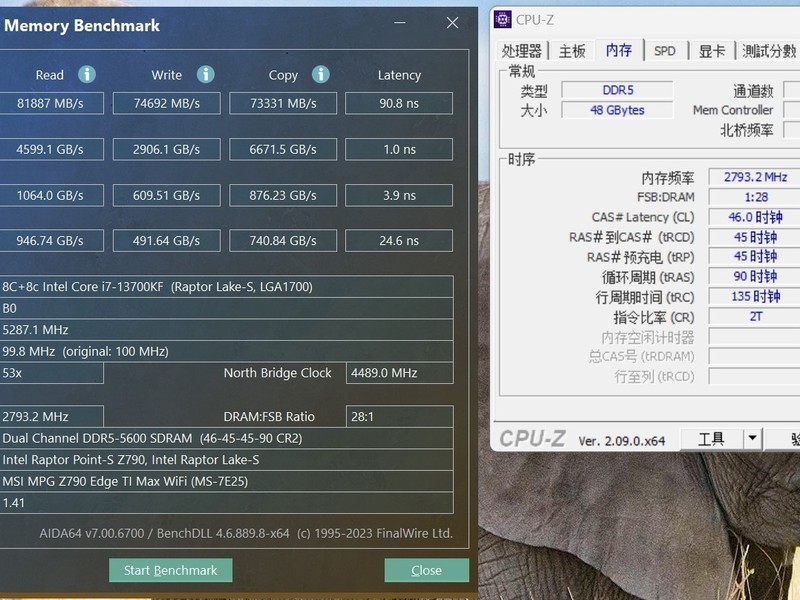Screen dimensions: 800x600
Task: Click the 53x multiplier field
Action: (52, 373)
